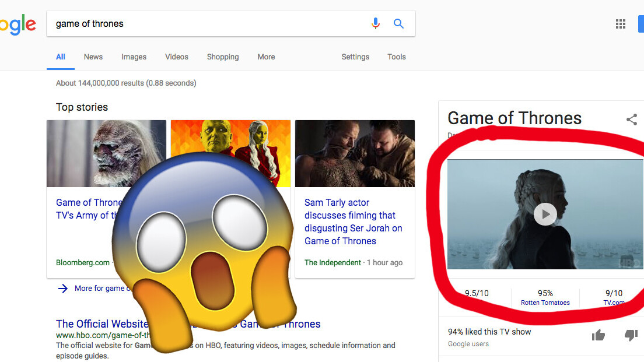The width and height of the screenshot is (644, 362).
Task: Play the Game of Thrones trailer video
Action: (x=545, y=214)
